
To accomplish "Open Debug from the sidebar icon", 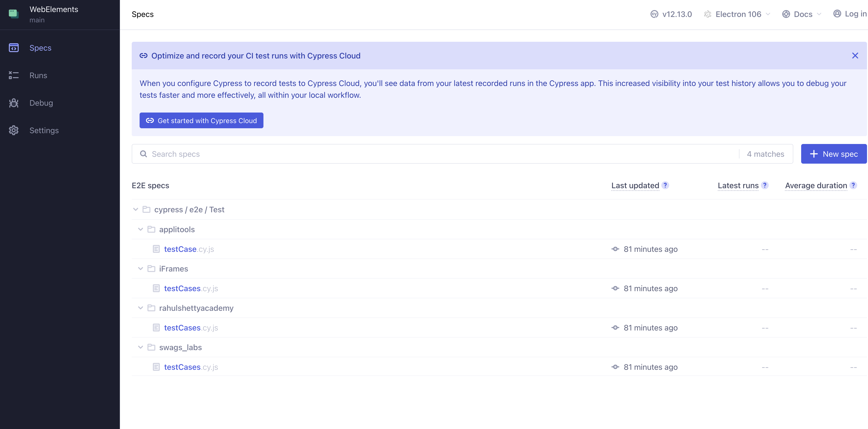I will pyautogui.click(x=14, y=103).
